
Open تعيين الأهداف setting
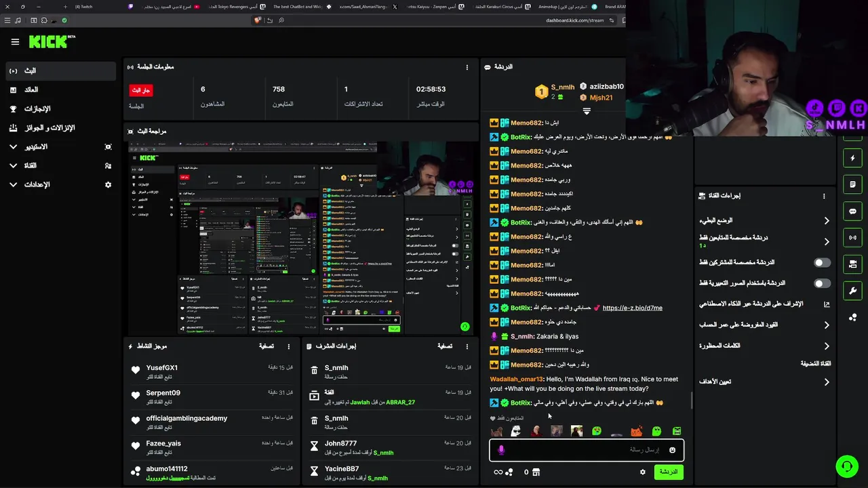[764, 382]
